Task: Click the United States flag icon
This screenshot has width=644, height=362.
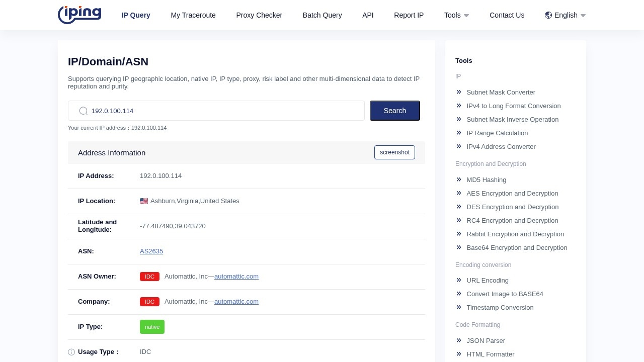Action: click(x=144, y=201)
